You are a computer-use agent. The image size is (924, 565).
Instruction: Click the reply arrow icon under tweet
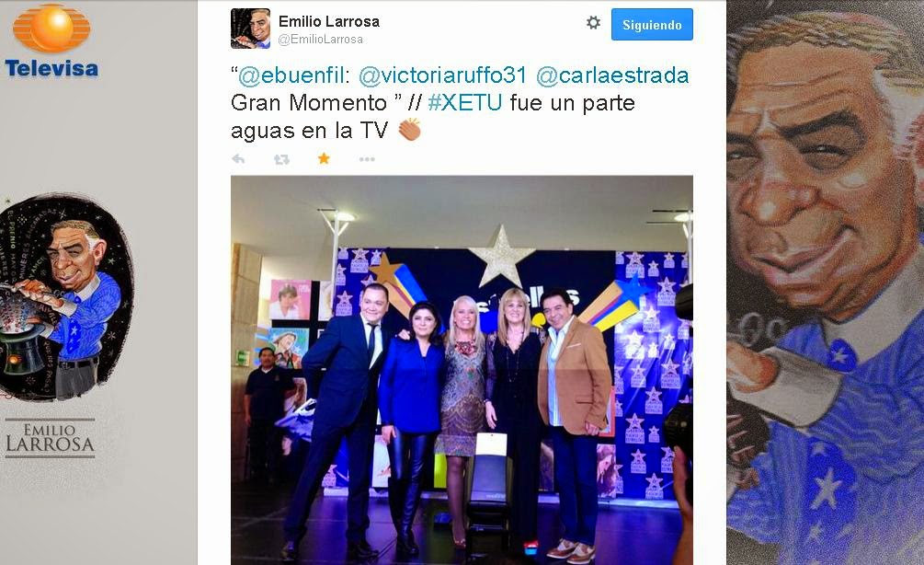pos(238,158)
